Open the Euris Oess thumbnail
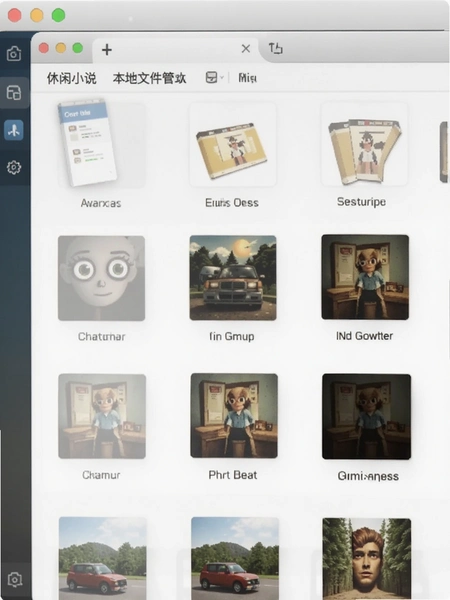 (233, 144)
